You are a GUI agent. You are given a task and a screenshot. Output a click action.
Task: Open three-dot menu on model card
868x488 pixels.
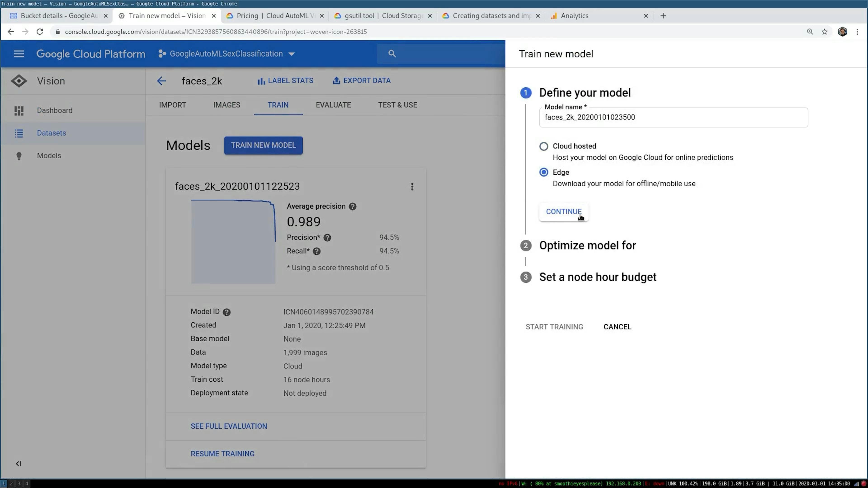pos(412,187)
